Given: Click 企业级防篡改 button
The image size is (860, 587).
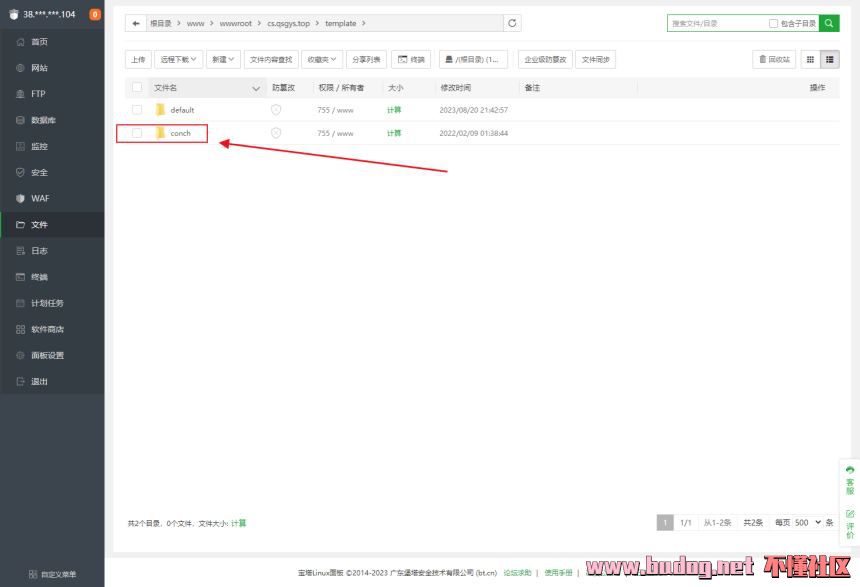Looking at the screenshot, I should pos(545,59).
